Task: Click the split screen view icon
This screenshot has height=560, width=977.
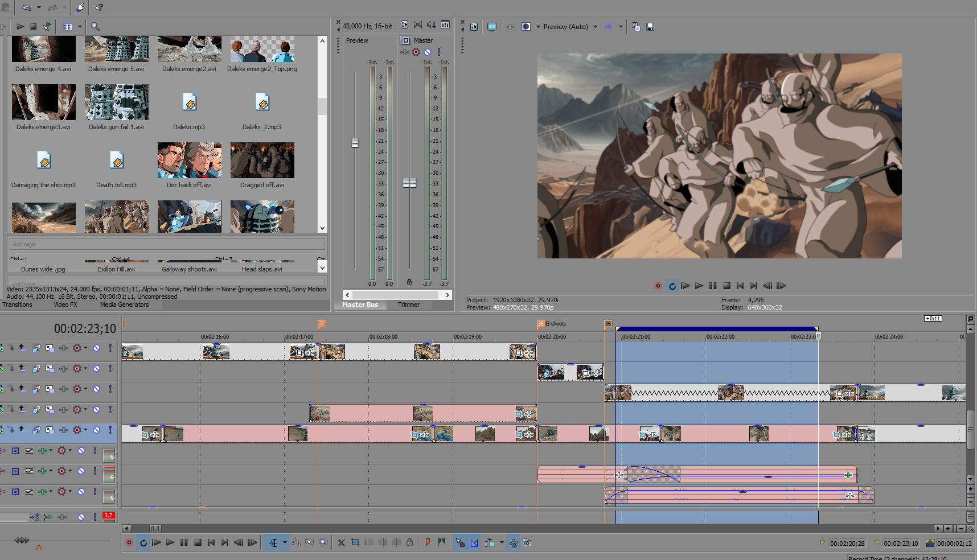Action: tap(526, 27)
